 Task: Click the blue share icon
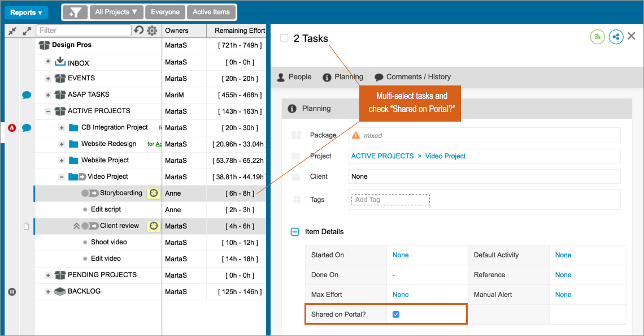616,36
